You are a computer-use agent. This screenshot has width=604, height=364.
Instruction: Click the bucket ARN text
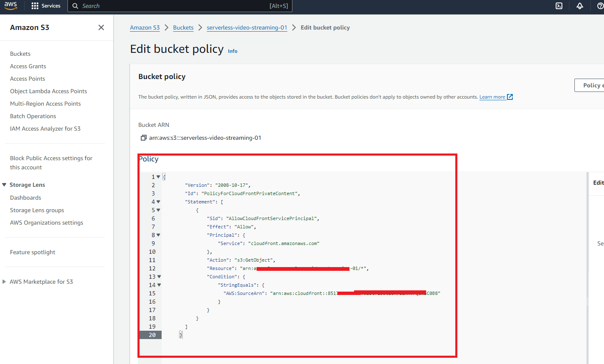(205, 138)
